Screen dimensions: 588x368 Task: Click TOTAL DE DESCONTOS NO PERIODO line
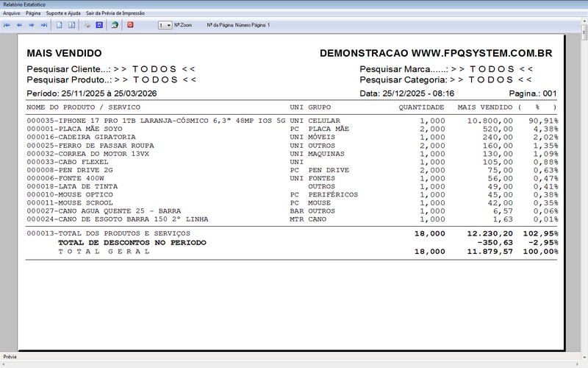[132, 243]
